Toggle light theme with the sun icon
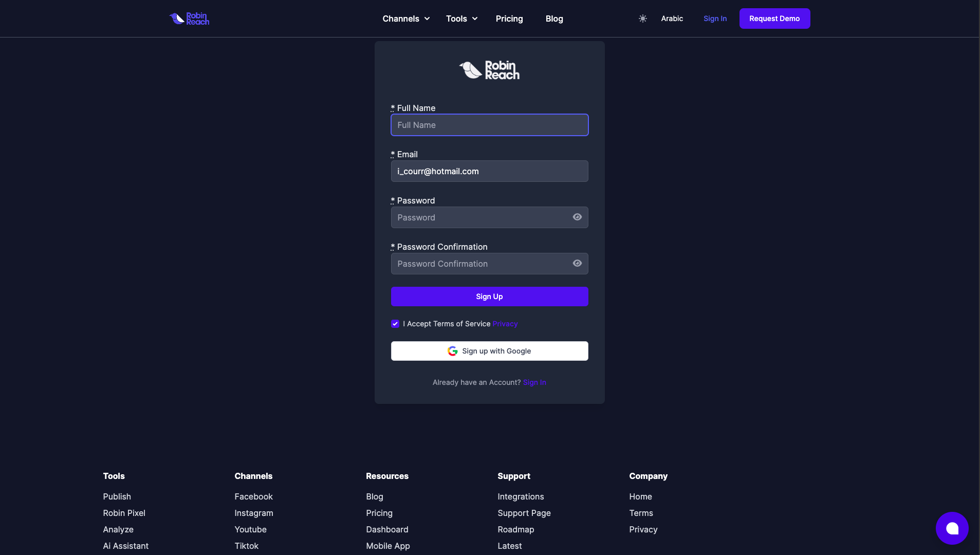Image resolution: width=980 pixels, height=555 pixels. (642, 18)
